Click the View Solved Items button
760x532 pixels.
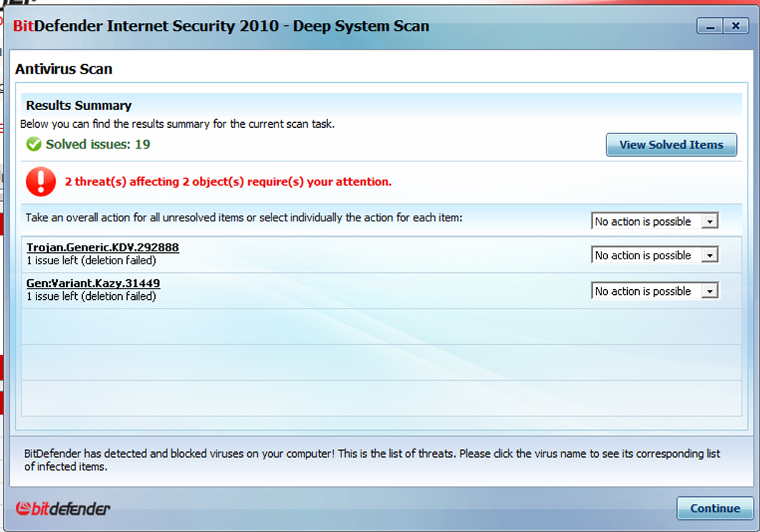point(671,144)
